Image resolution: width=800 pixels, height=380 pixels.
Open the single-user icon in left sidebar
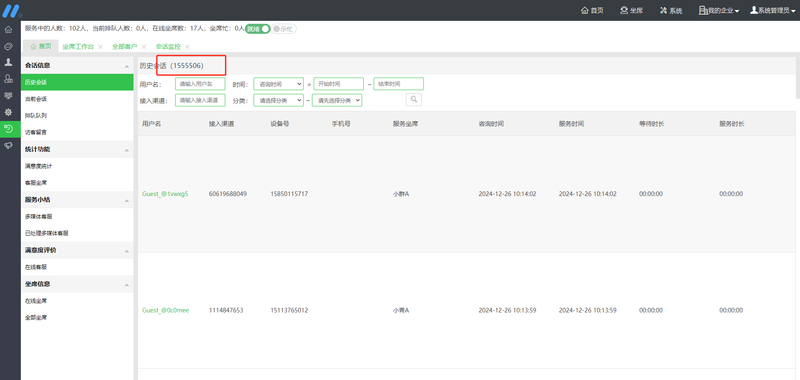tap(9, 62)
